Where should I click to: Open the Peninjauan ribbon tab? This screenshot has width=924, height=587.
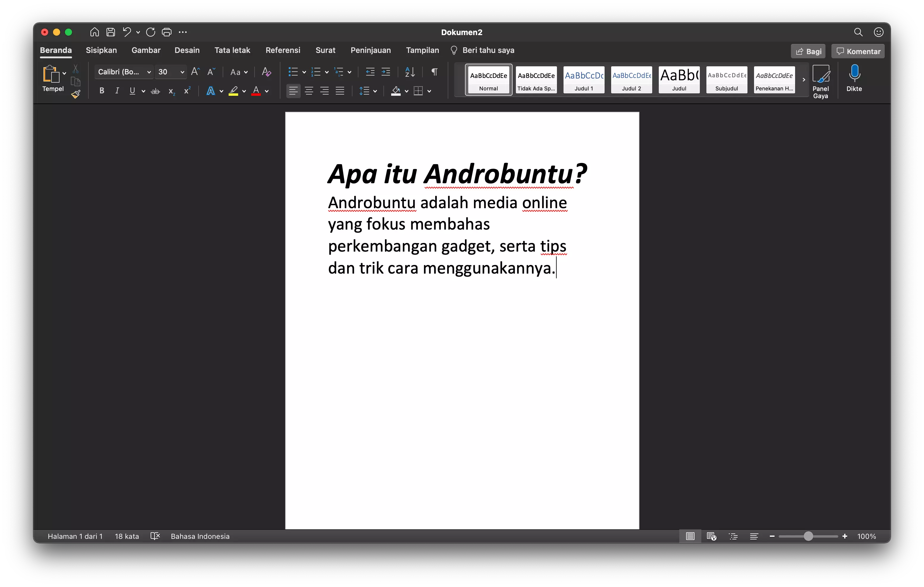[x=371, y=50]
